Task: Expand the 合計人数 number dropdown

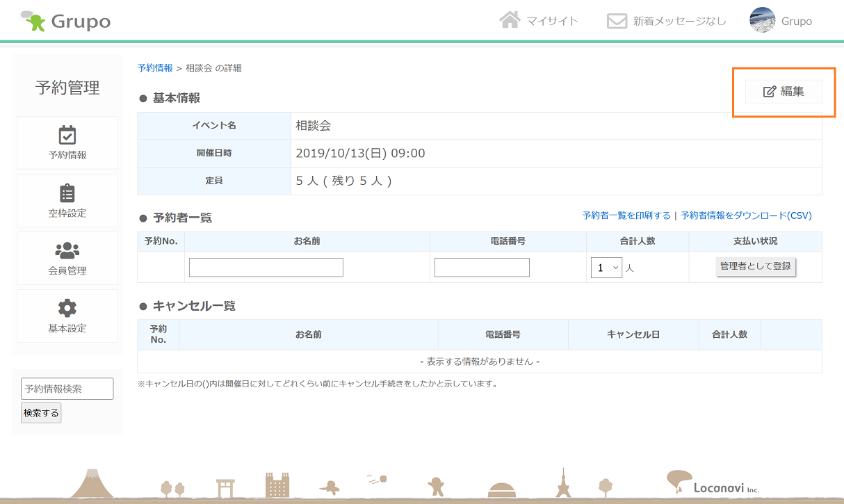Action: point(606,268)
